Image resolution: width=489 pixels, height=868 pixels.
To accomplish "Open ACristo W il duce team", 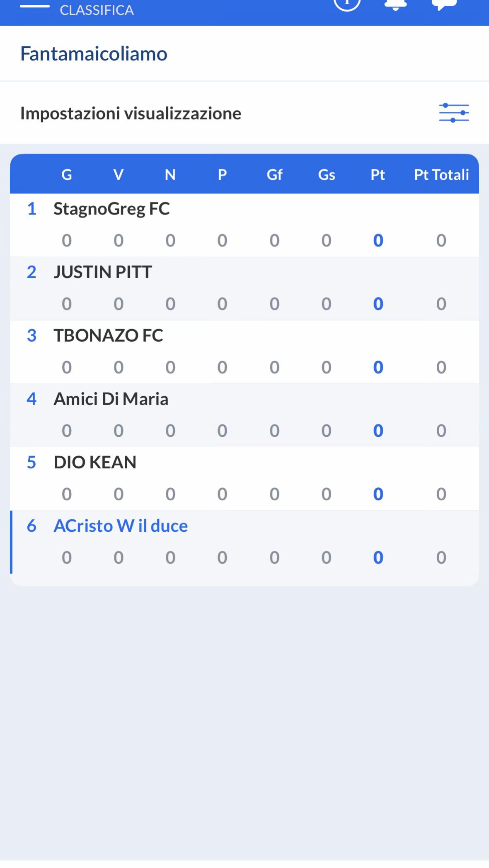I will [x=244, y=542].
